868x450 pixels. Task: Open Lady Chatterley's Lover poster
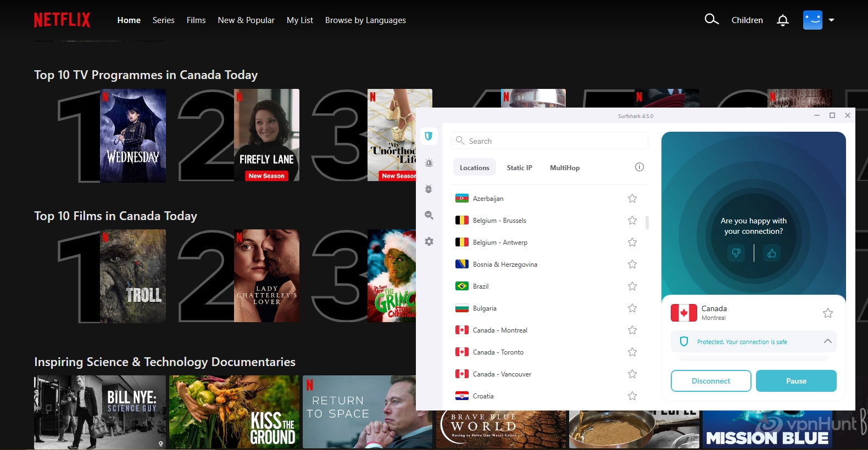coord(266,275)
